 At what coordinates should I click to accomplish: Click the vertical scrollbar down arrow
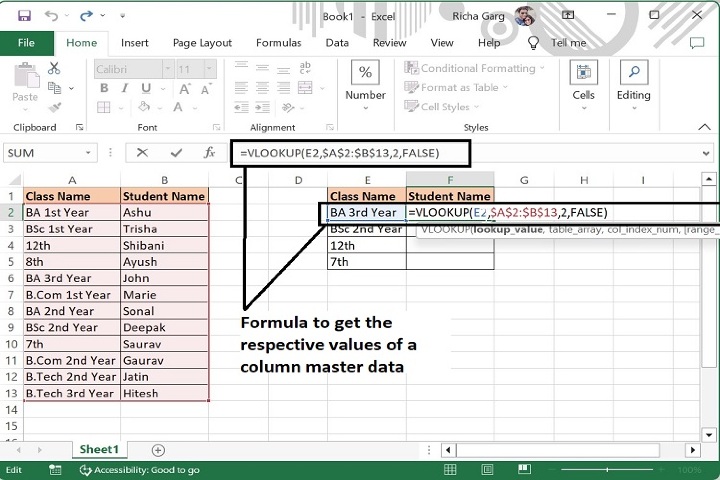(709, 434)
